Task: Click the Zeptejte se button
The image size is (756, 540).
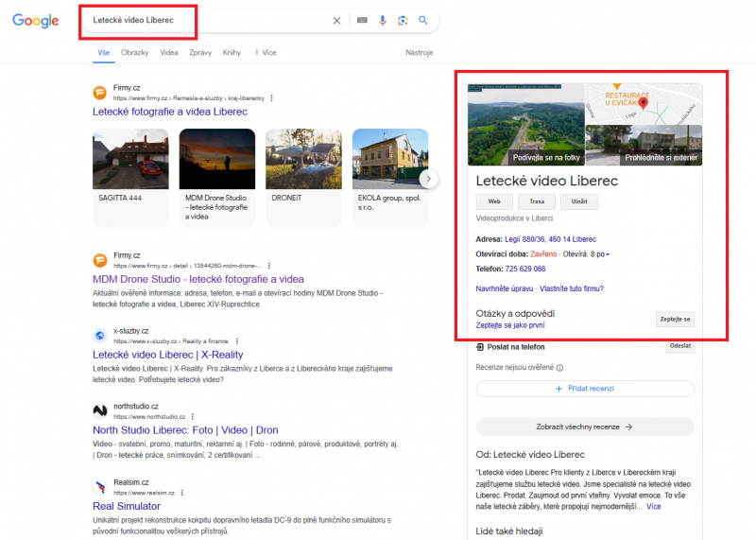Action: coord(675,320)
